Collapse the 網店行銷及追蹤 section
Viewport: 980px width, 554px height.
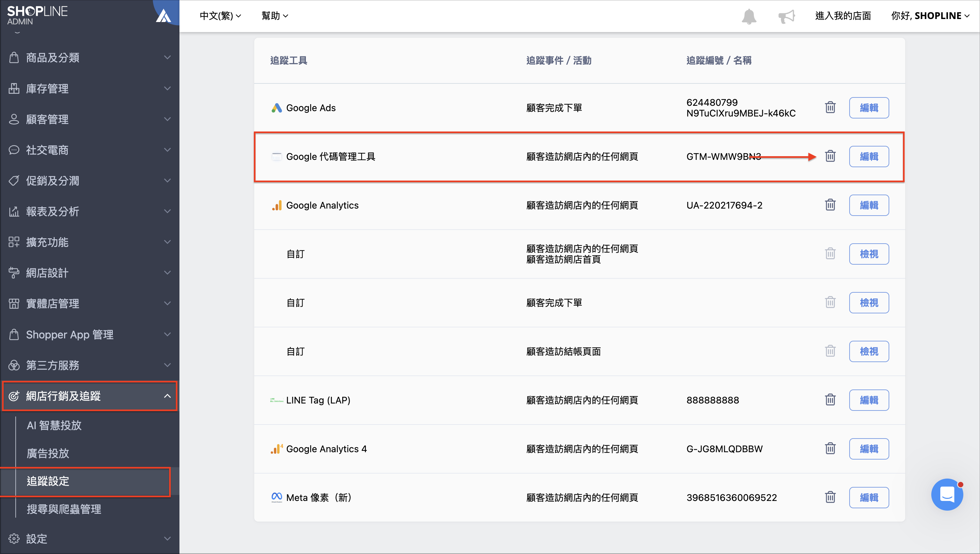pos(167,396)
